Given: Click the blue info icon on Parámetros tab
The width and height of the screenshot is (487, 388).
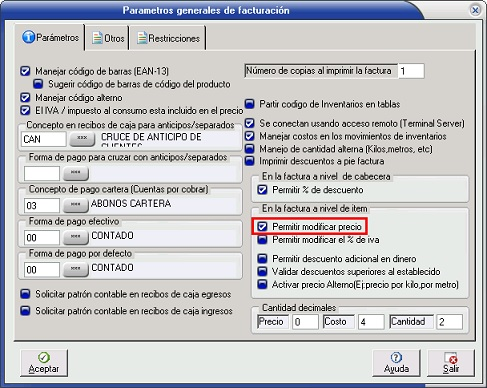Looking at the screenshot, I should pos(28,37).
